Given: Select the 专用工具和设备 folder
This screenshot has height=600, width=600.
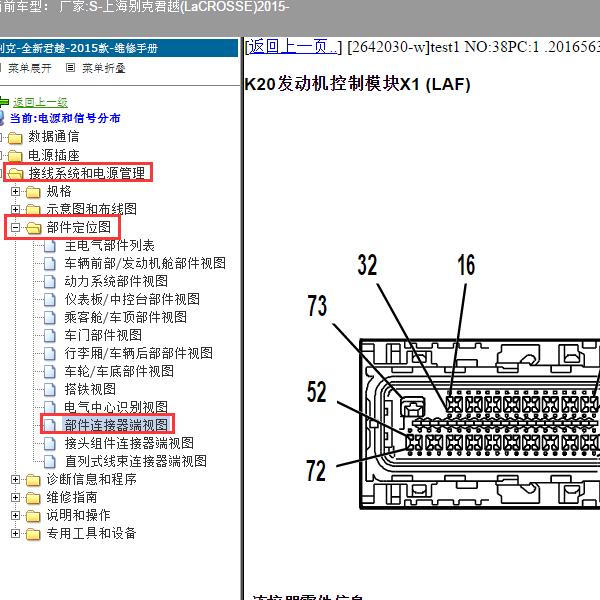Looking at the screenshot, I should pos(91,533).
